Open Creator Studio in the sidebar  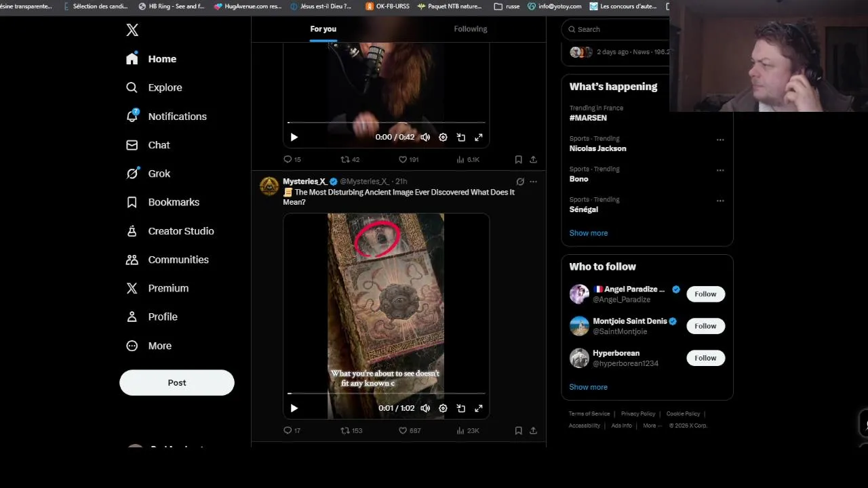pyautogui.click(x=170, y=231)
